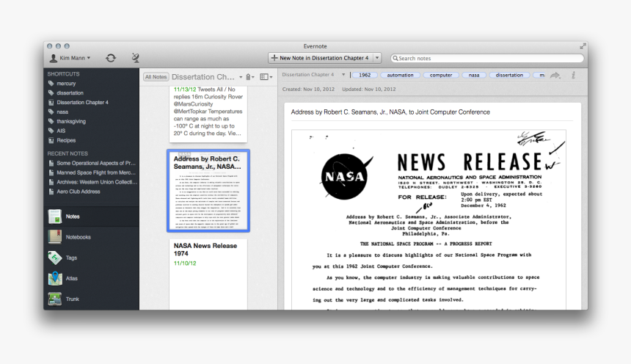Select the 11/13/12 Tweets note card
This screenshot has height=364, width=631.
[x=208, y=114]
